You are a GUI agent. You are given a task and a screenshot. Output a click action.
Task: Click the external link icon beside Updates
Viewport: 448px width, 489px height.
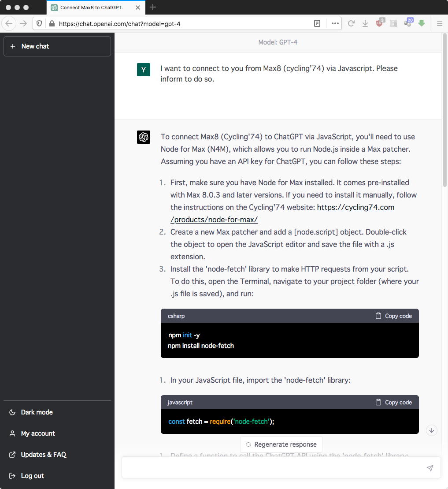[x=12, y=455]
